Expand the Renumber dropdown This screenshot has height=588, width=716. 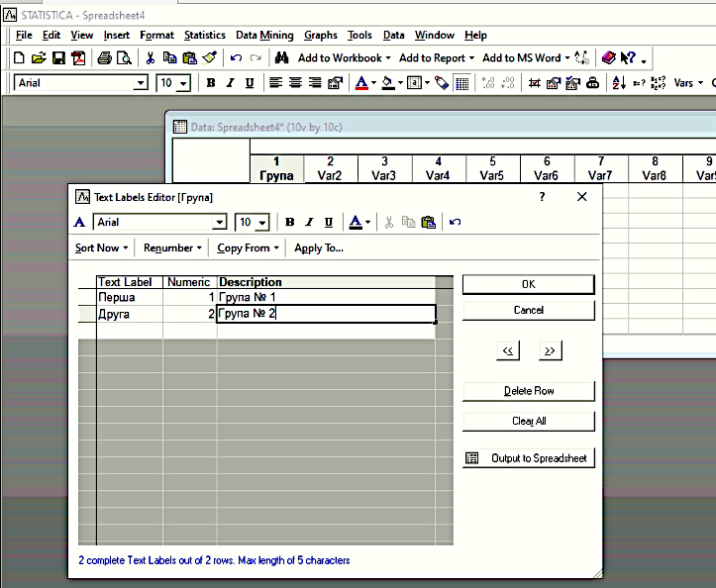172,247
